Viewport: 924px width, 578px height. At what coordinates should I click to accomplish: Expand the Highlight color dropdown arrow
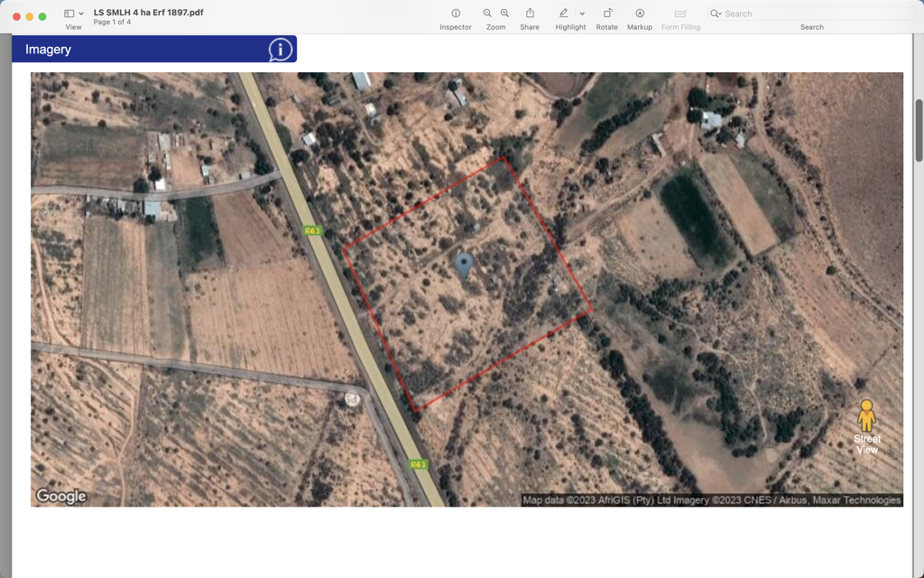(x=582, y=14)
